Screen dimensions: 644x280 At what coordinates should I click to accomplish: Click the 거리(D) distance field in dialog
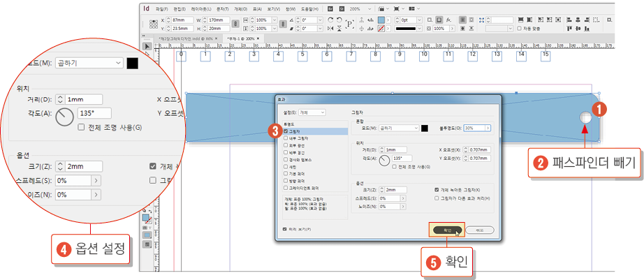(395, 150)
